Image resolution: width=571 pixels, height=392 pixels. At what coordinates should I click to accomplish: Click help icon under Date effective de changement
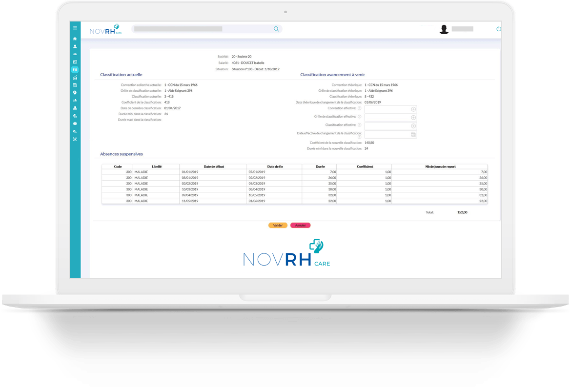[359, 137]
